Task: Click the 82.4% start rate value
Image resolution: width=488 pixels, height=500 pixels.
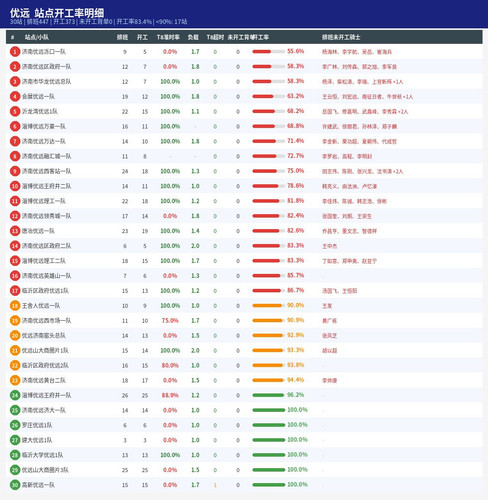Action: 296,216
